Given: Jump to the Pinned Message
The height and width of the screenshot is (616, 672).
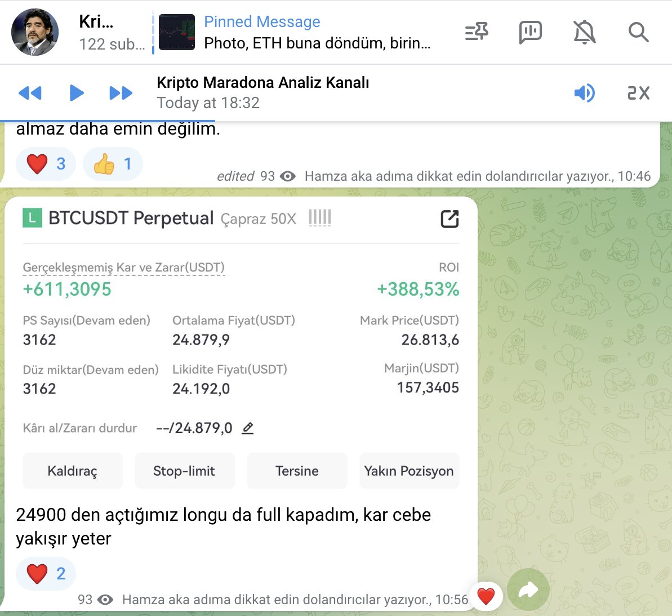Looking at the screenshot, I should [296, 32].
